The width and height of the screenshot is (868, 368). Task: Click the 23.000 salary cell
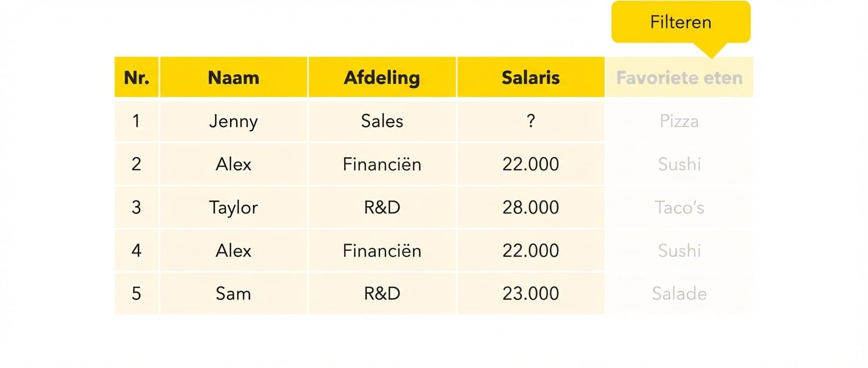click(x=530, y=294)
